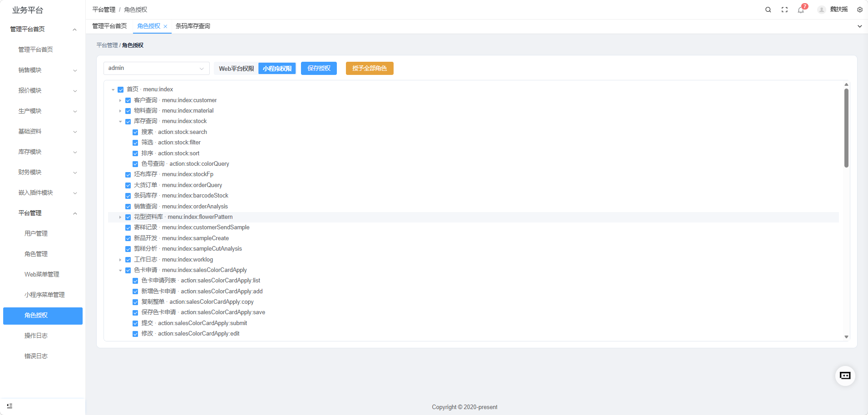
Task: Open 操作日志 in sidebar
Action: [43, 336]
